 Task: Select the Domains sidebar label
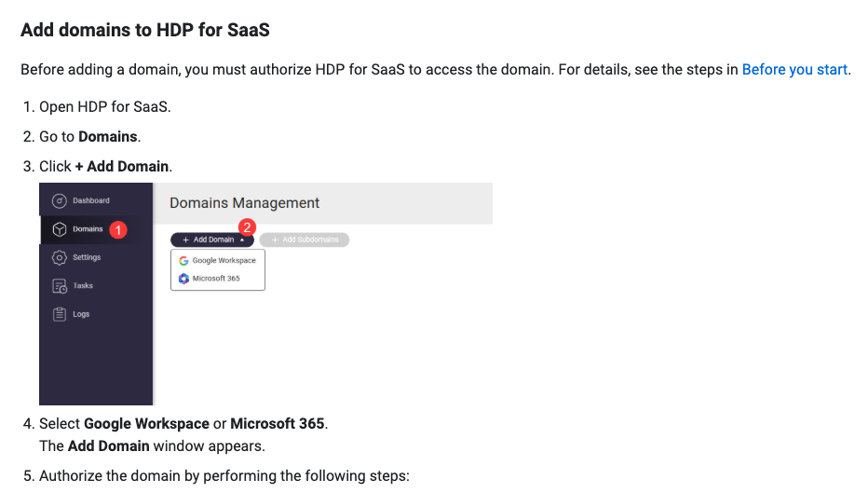88,229
